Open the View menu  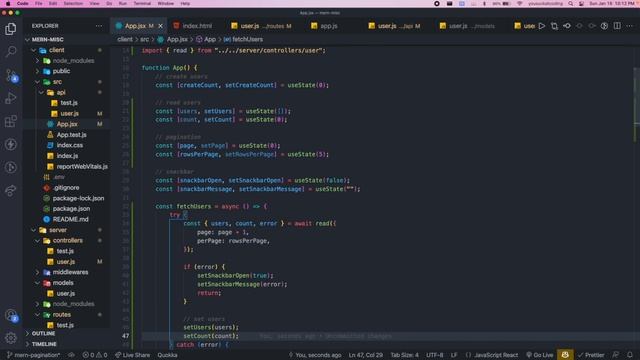94,4
